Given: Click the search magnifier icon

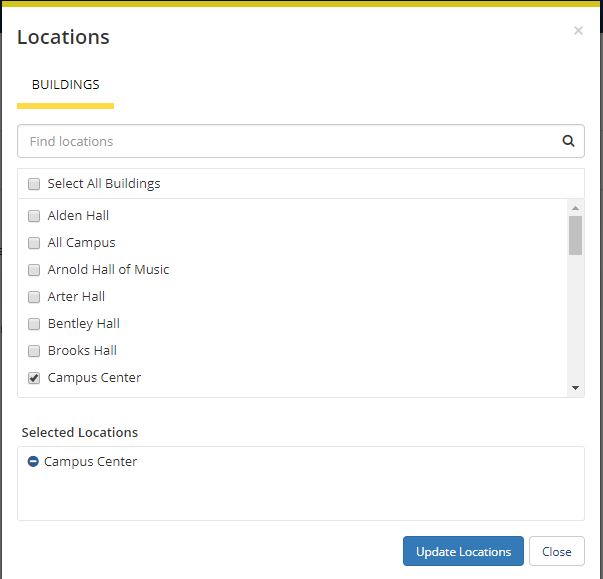Looking at the screenshot, I should pos(568,141).
